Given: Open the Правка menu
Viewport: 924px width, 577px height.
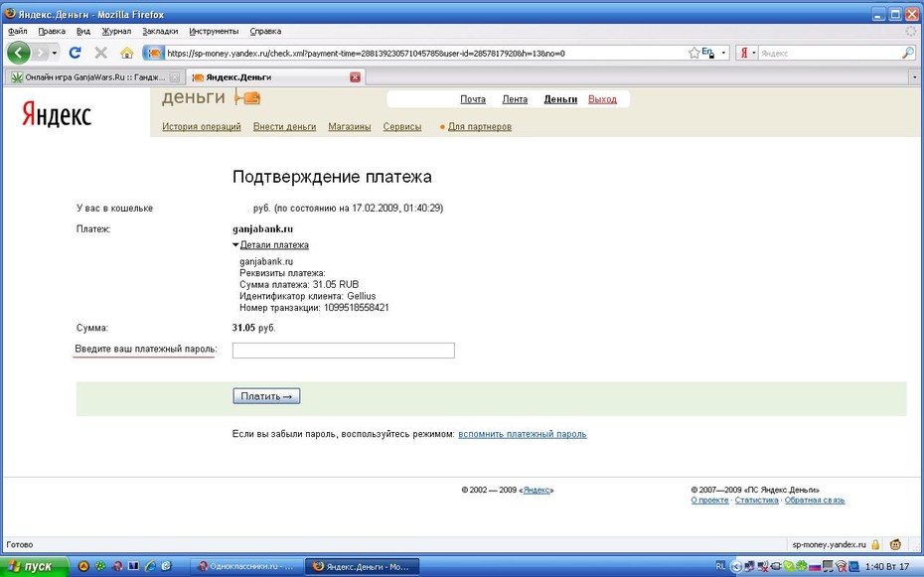Looking at the screenshot, I should pyautogui.click(x=52, y=31).
